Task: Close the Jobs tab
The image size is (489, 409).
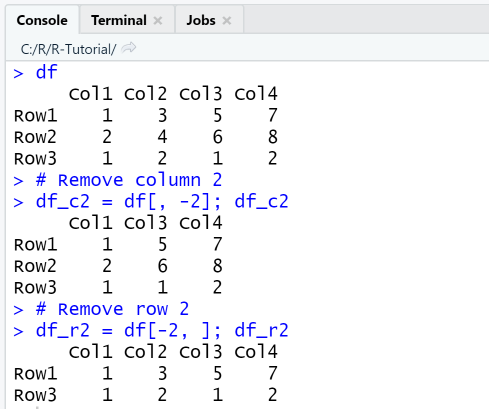Action: pos(227,21)
